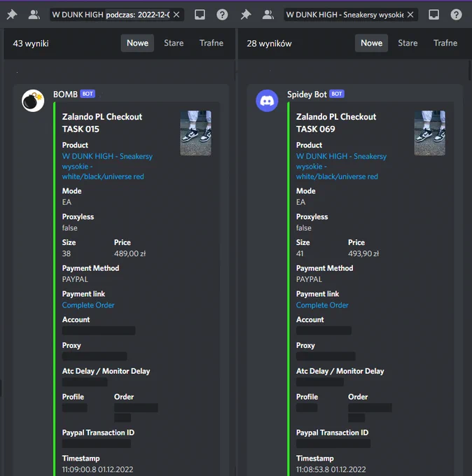Click 'Complete Order' link in TASK 069
This screenshot has height=476, width=472.
pos(322,305)
